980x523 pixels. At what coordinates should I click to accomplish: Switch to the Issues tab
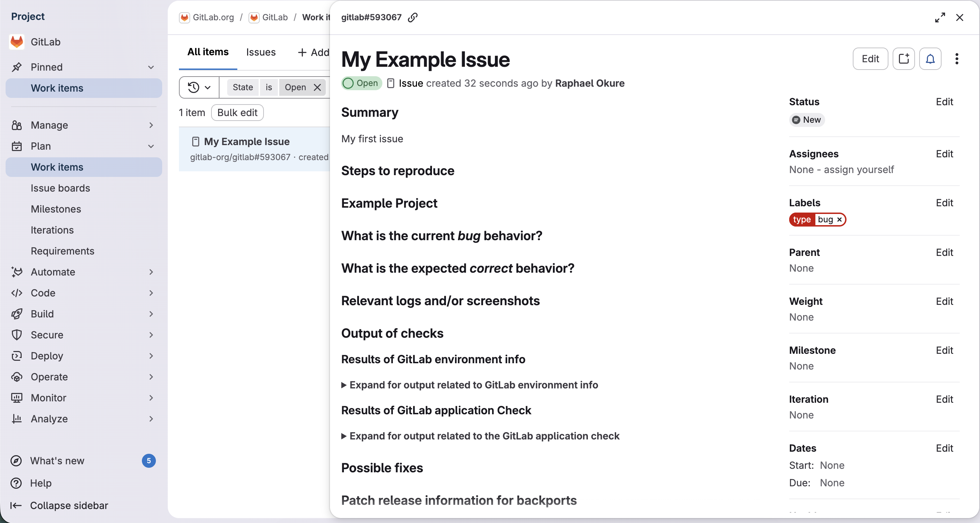coord(261,52)
